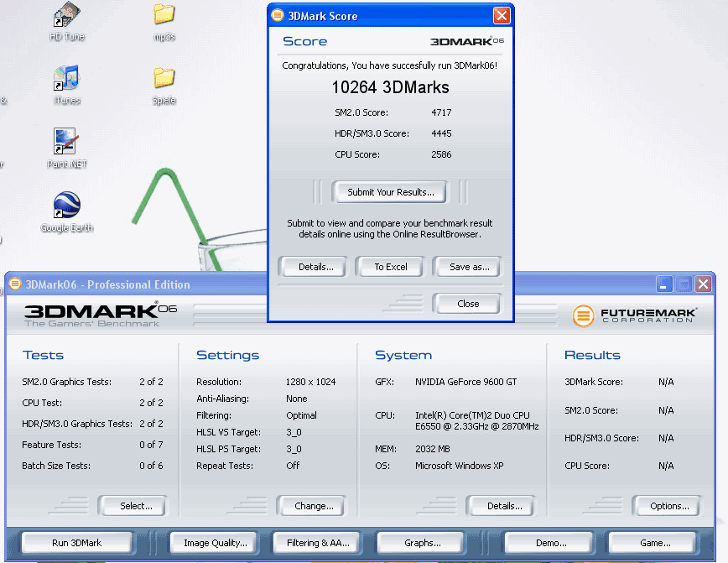Click the Futuremark Corporation logo

point(634,315)
